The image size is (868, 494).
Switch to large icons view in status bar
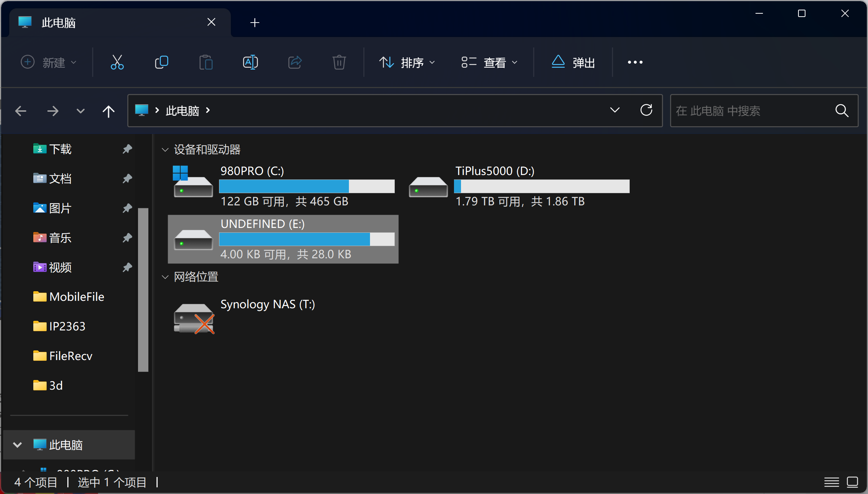(852, 482)
